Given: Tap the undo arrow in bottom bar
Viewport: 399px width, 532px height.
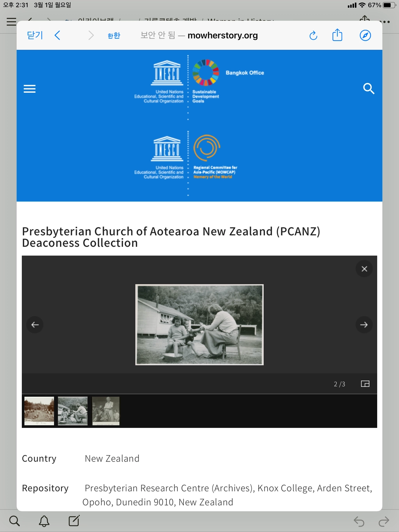Looking at the screenshot, I should coord(359,521).
